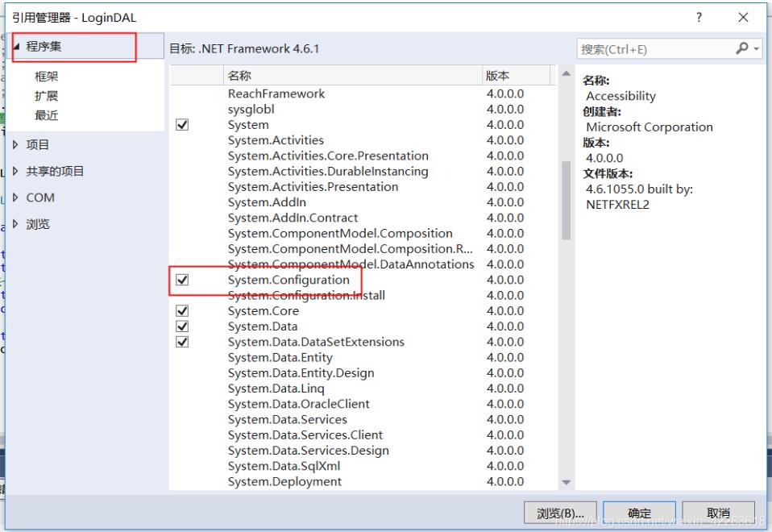This screenshot has height=532, width=772.
Task: Select the sysglobl row
Action: tap(363, 110)
